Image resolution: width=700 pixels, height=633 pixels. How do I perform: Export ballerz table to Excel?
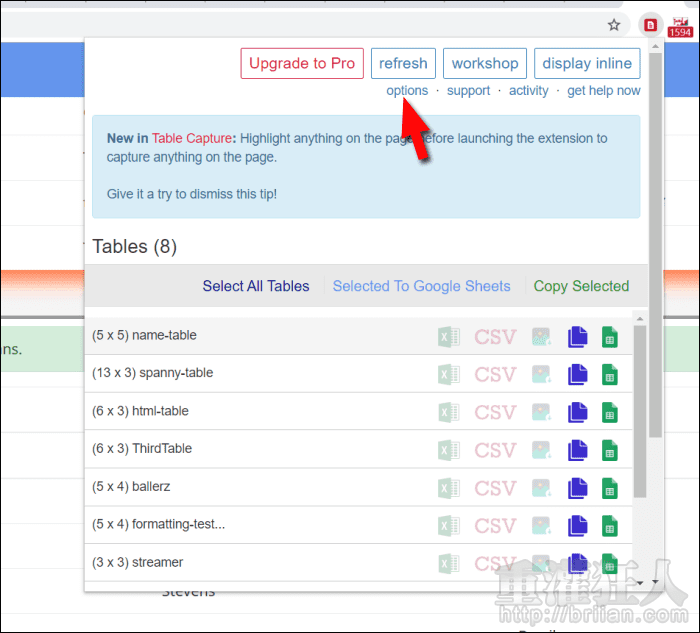(x=448, y=488)
